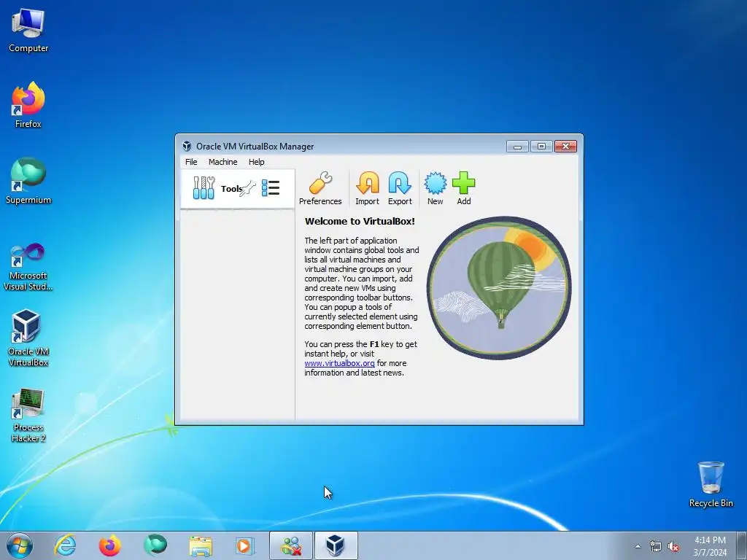Open the Machine menu
This screenshot has height=560, width=747.
point(222,162)
